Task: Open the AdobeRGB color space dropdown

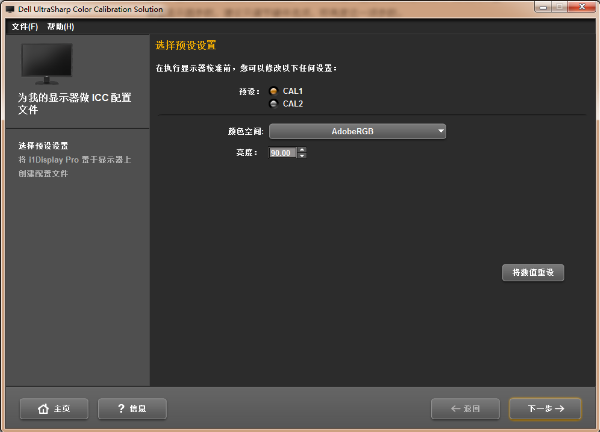Action: point(357,131)
